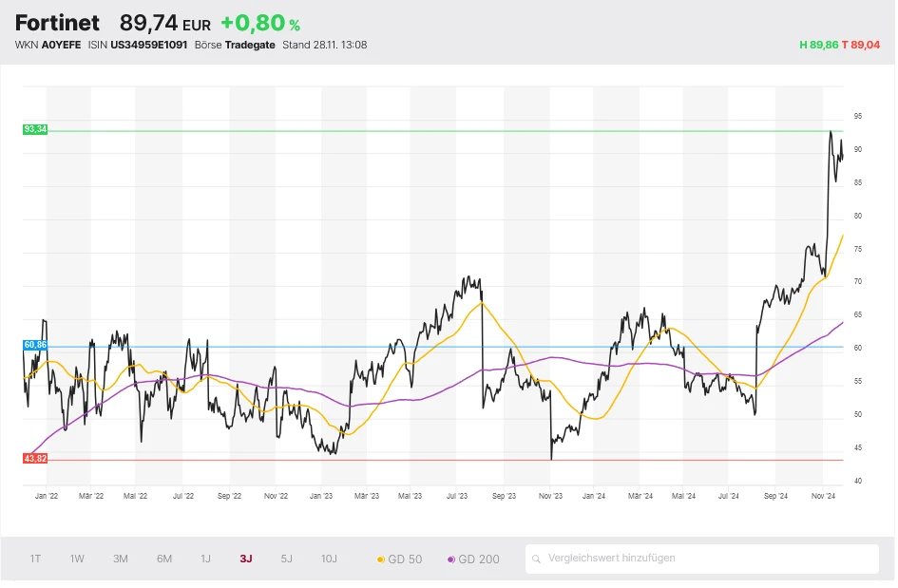The image size is (898, 588).
Task: Show the 6M chart range
Action: coord(164,559)
